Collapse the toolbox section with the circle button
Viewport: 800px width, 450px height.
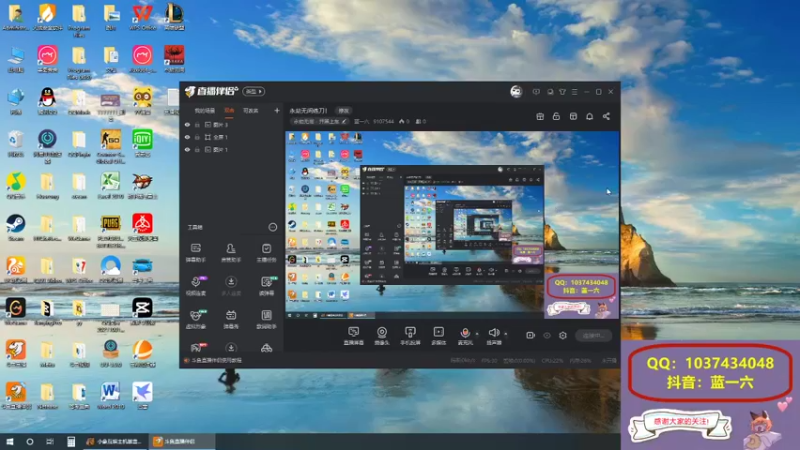click(x=273, y=227)
